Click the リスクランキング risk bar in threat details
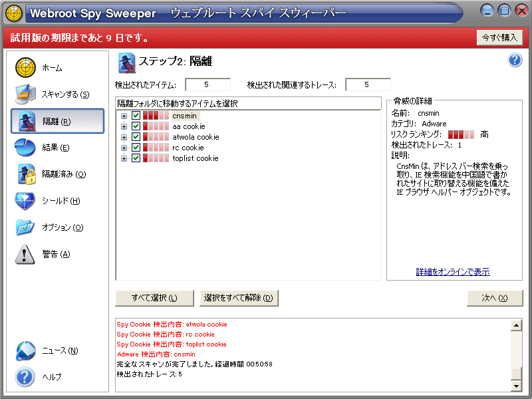 pyautogui.click(x=461, y=134)
